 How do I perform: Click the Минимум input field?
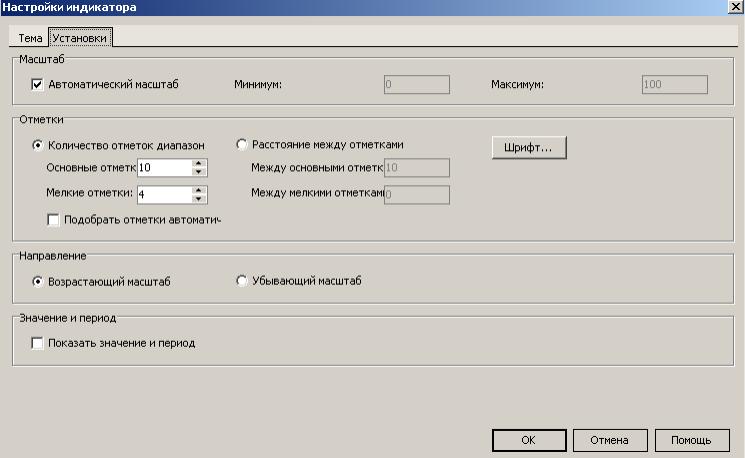[x=417, y=85]
